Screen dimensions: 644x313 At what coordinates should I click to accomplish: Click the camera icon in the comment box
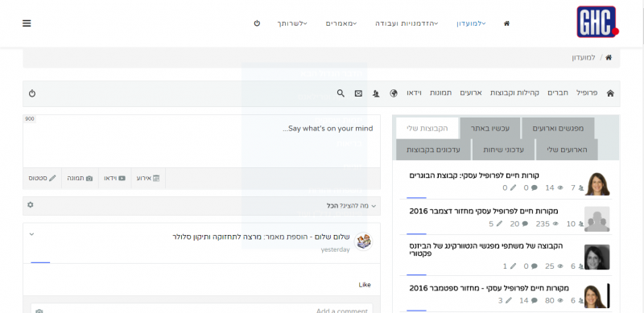tap(39, 311)
